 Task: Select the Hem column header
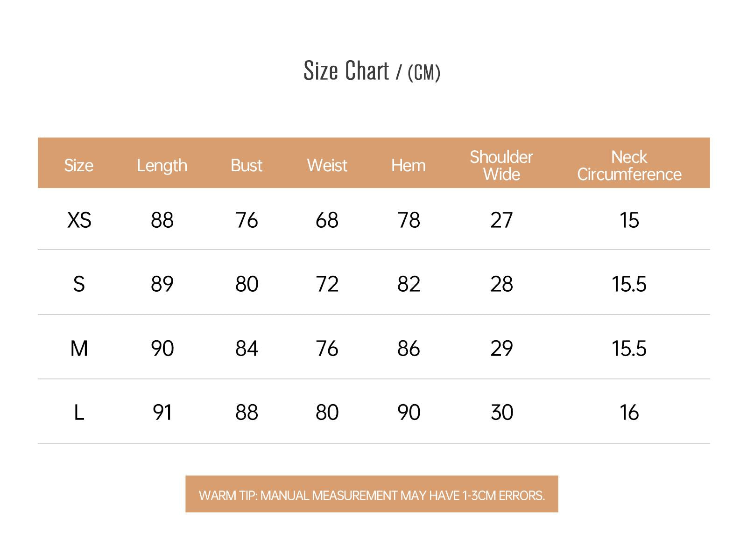[409, 165]
